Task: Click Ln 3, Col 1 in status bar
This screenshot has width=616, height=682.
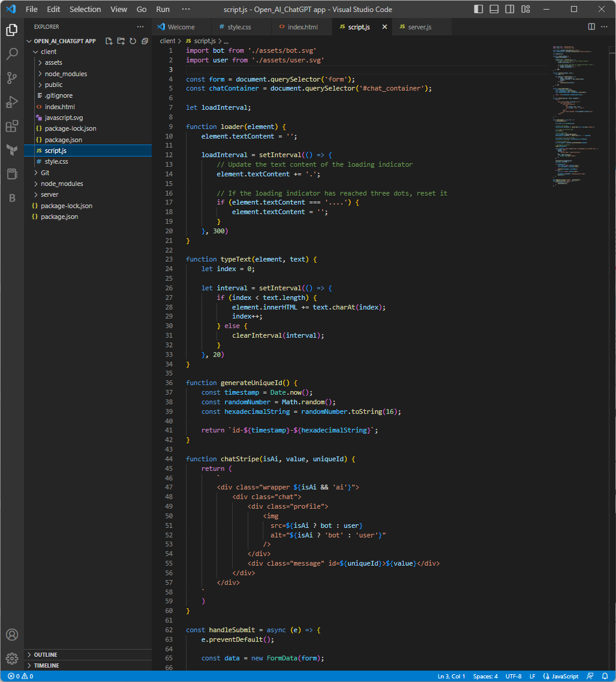Action: [x=451, y=677]
